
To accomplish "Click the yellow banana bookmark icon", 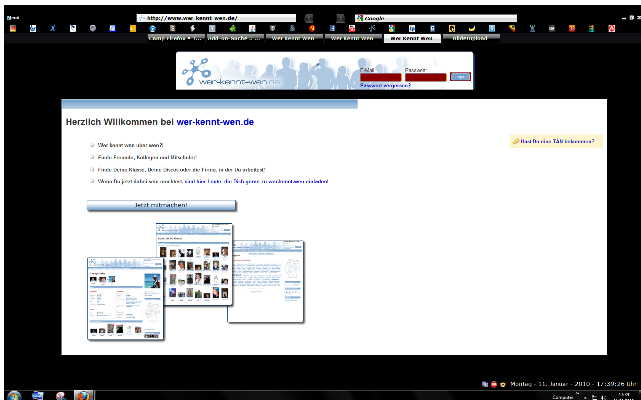I will pyautogui.click(x=472, y=28).
